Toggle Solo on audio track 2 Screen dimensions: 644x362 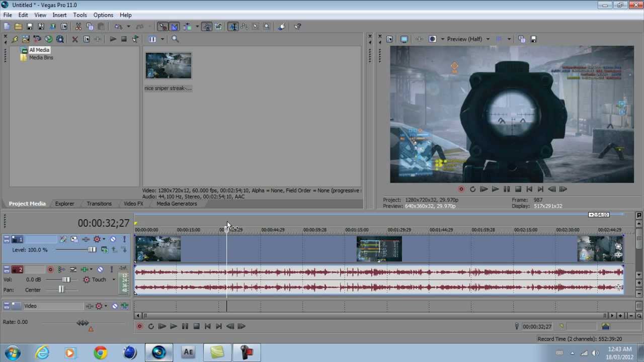(112, 269)
